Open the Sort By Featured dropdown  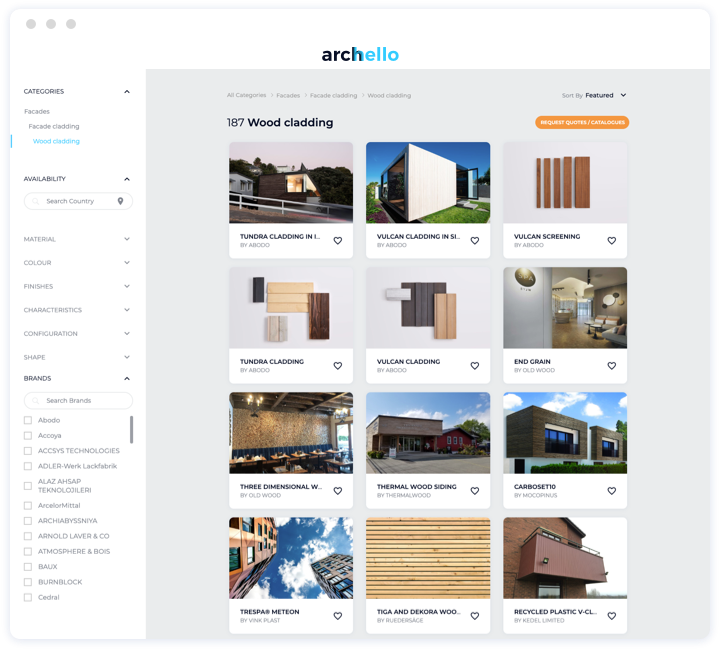(594, 95)
